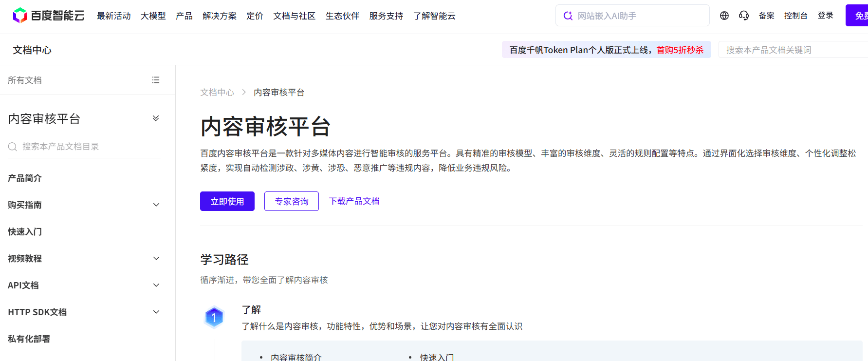868x361 pixels.
Task: Expand the HTTP SDK文档 section
Action: click(156, 312)
